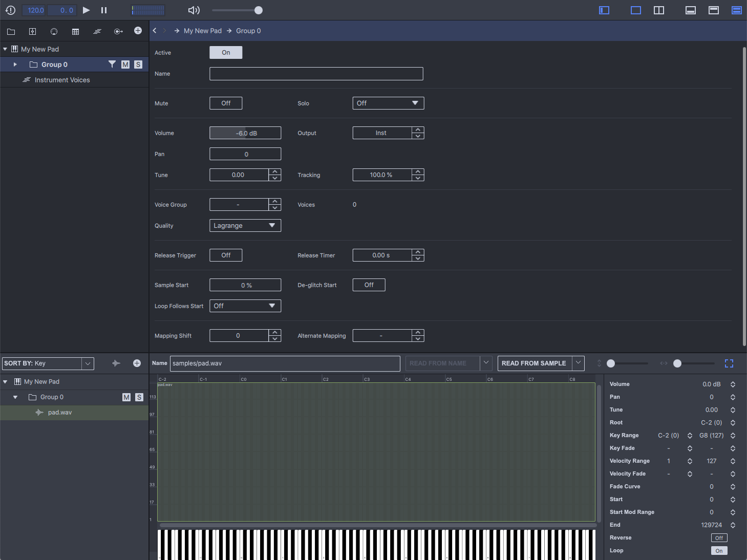Collapse Group 0 in the mapping tree

(15, 397)
